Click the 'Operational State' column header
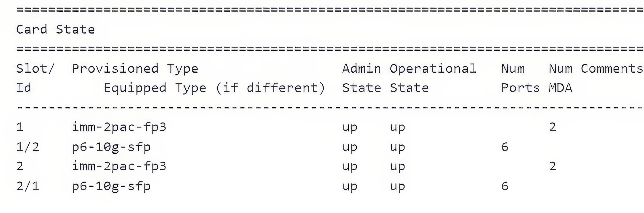 click(433, 78)
